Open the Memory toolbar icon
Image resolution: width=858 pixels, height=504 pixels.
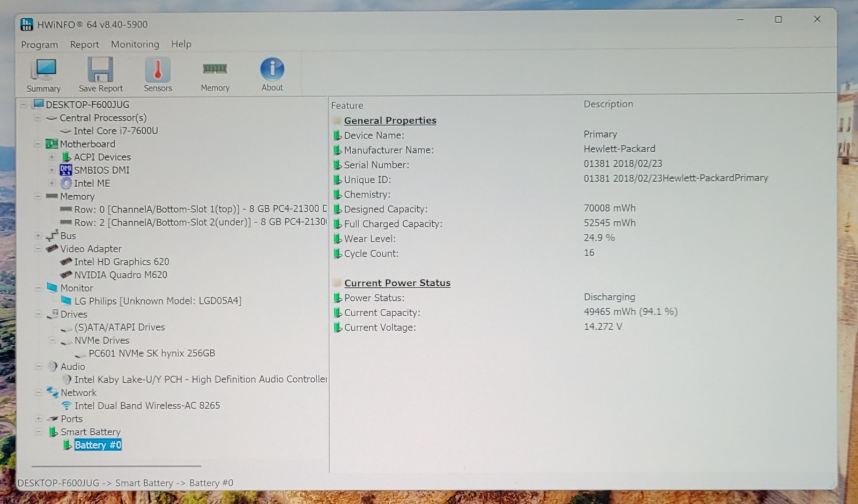215,69
